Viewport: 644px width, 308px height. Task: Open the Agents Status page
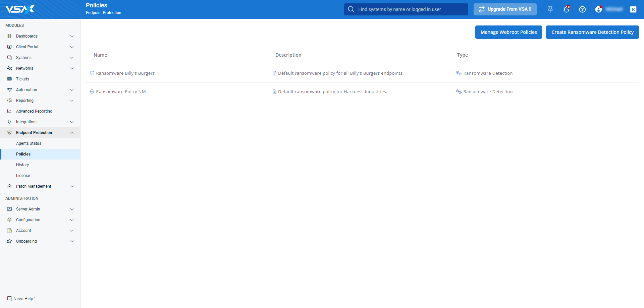tap(29, 143)
